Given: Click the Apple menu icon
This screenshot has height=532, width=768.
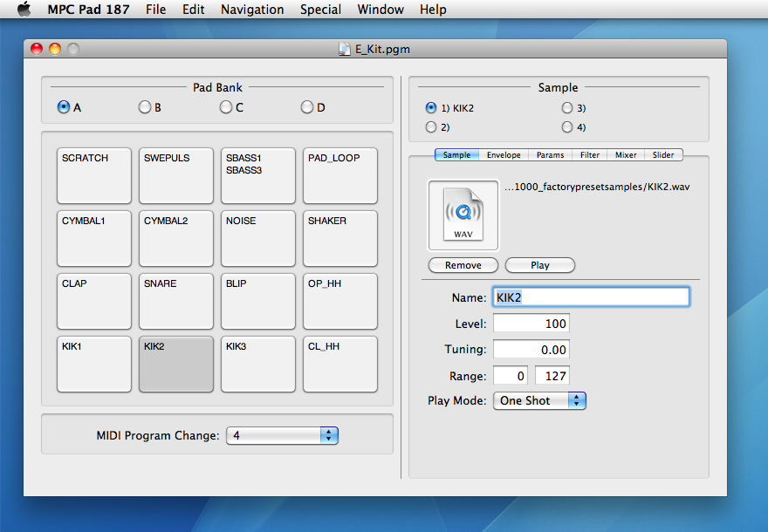Looking at the screenshot, I should pyautogui.click(x=24, y=10).
